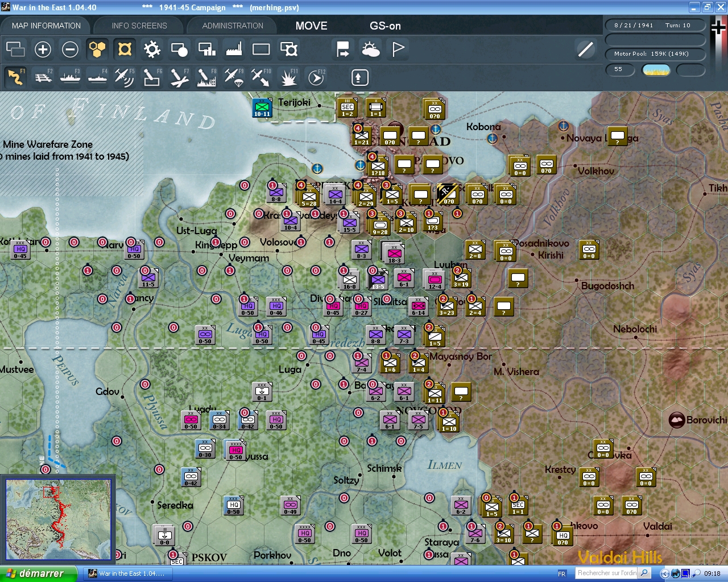Select the Soviet 3=19 unit counter
Screen dimensions: 728x582
click(x=461, y=277)
